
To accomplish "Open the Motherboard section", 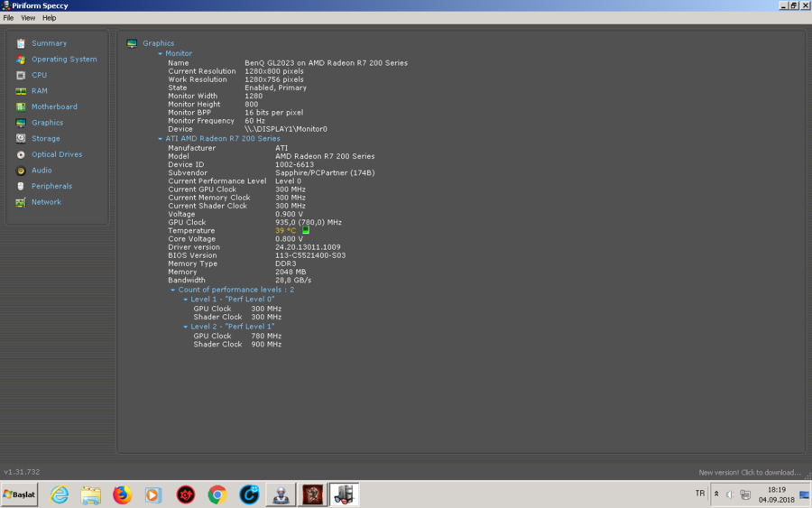I will (54, 106).
